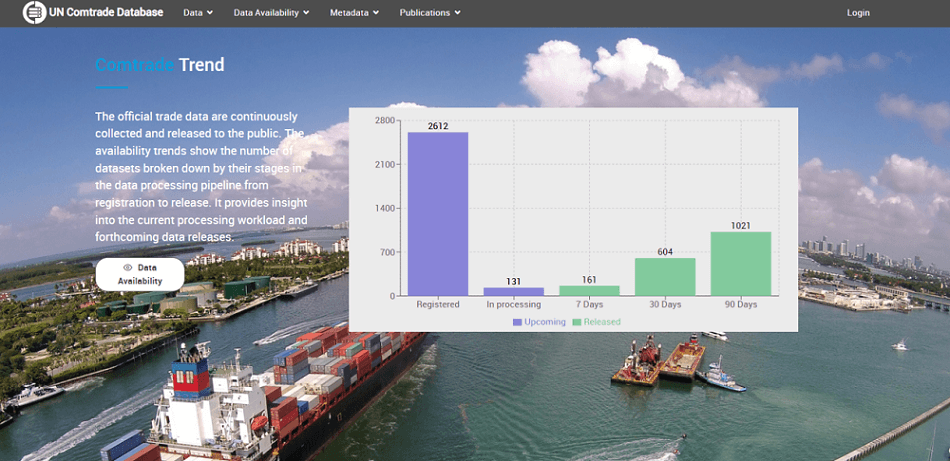Click the Comtrade Trend heading
Viewport: 950px width, 461px height.
[x=160, y=66]
